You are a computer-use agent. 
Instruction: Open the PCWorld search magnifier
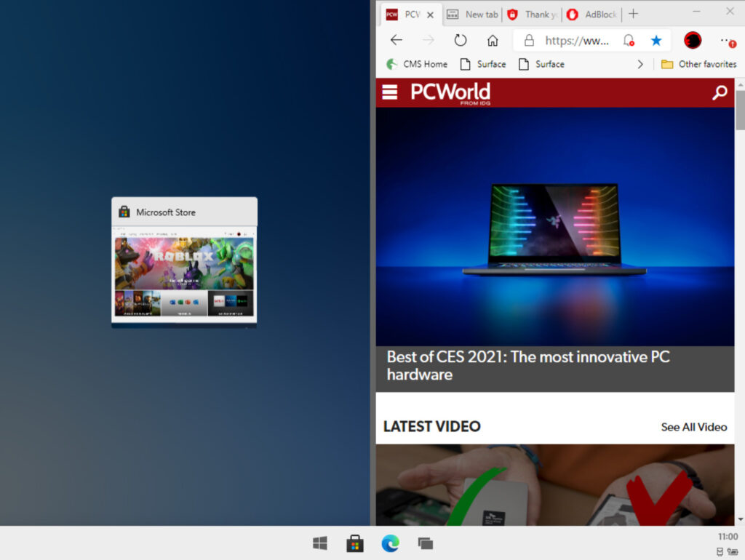720,92
